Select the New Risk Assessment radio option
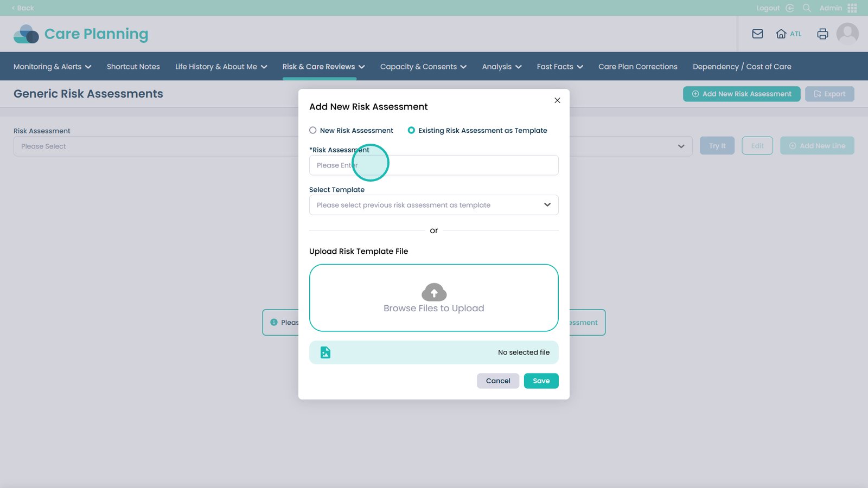Screen dimensions: 868x488 313,131
